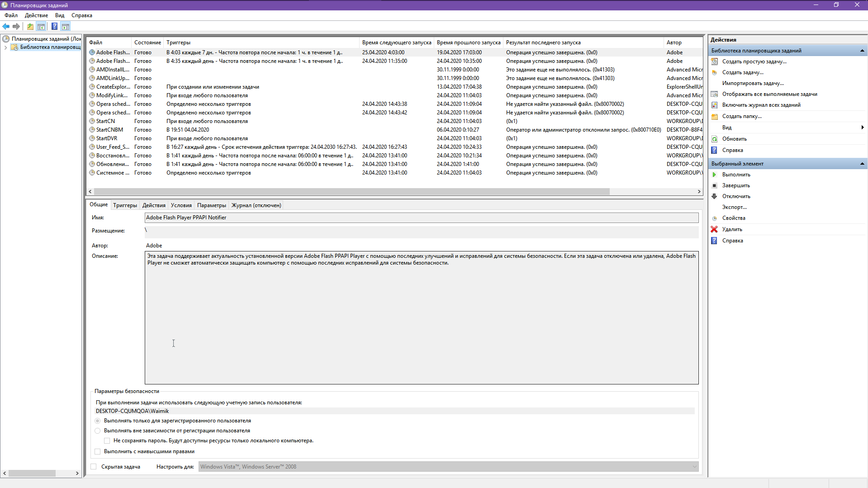Click Создать простую задачу link
Screen dimensions: 868x488
coord(754,62)
